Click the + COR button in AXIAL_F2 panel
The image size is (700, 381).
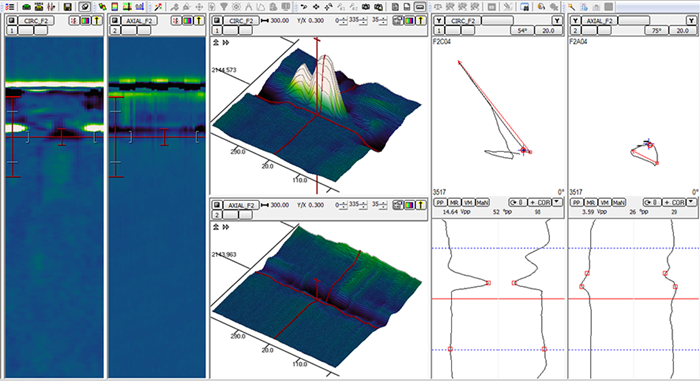tap(675, 202)
